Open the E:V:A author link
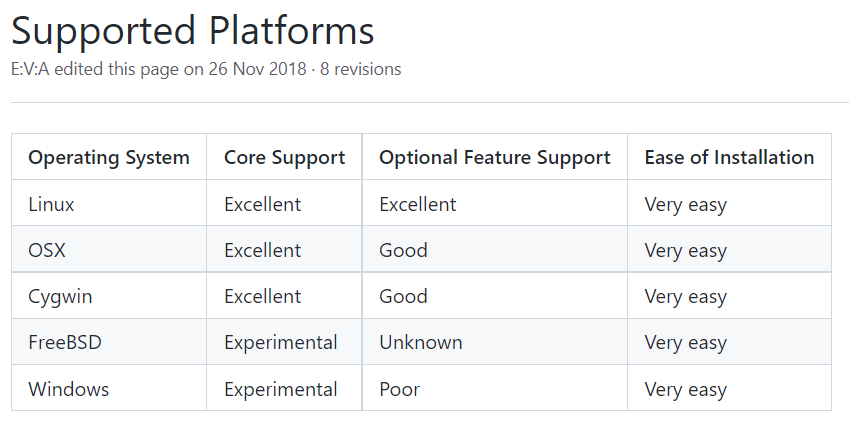Viewport: 849px width, 427px height. click(30, 69)
